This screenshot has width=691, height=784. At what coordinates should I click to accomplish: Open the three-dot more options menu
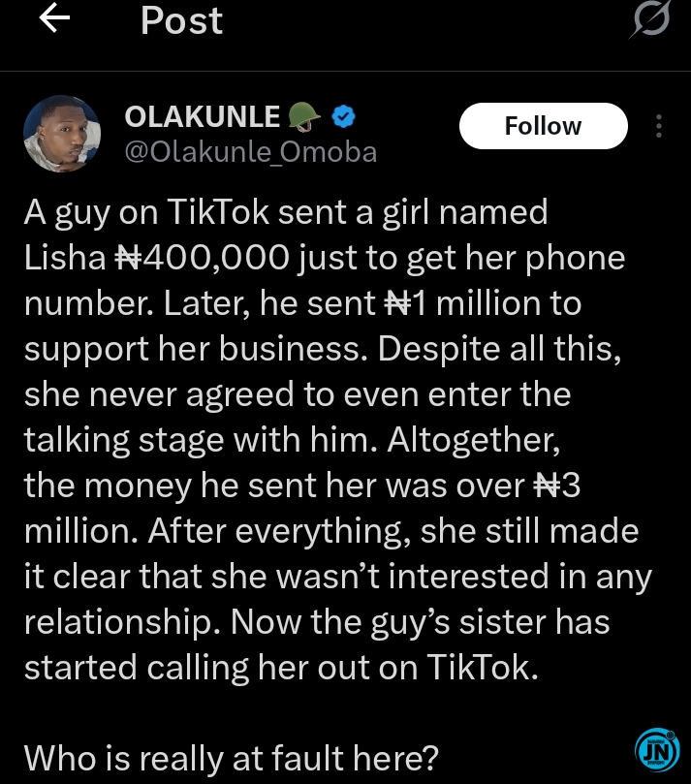[659, 127]
